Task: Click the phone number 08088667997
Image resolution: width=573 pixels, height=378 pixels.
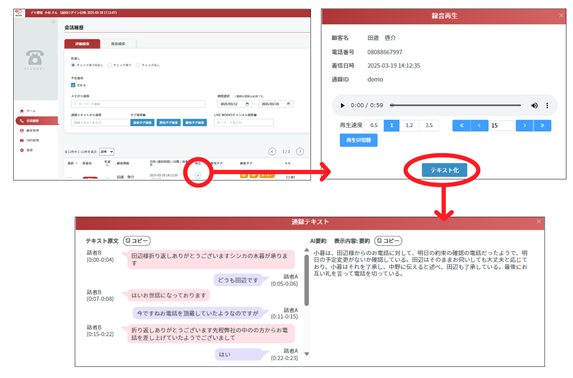Action: click(384, 52)
